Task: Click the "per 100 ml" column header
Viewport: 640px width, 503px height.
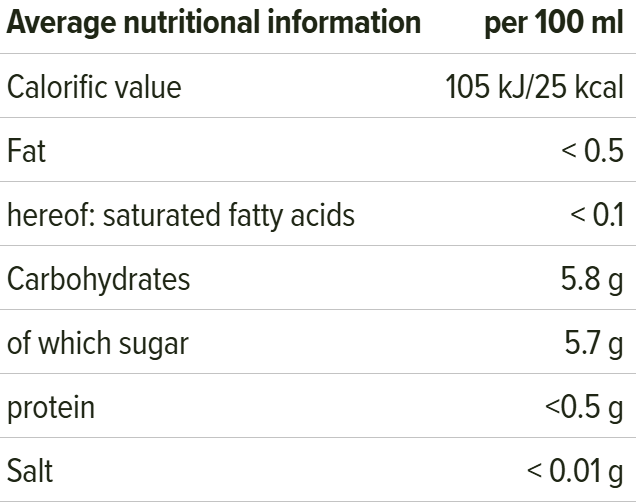Action: [x=553, y=23]
